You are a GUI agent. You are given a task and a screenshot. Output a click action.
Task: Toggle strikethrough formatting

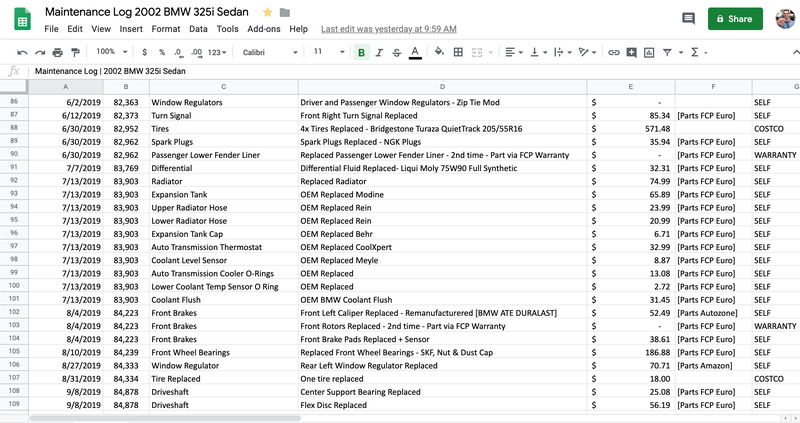pyautogui.click(x=396, y=52)
